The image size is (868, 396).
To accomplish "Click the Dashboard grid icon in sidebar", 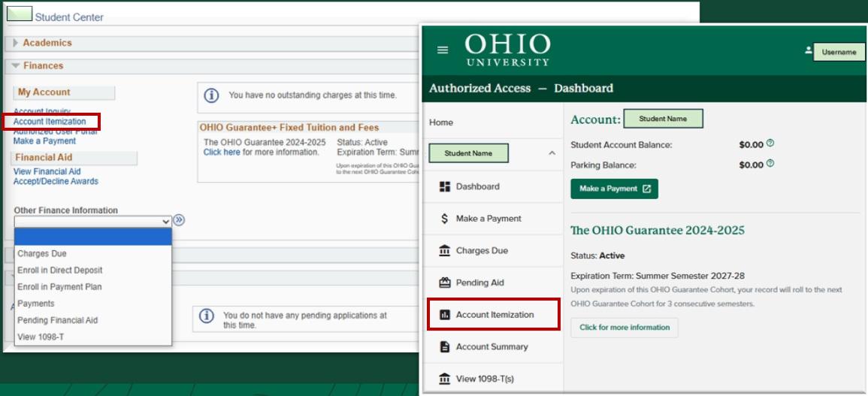I will tap(444, 186).
